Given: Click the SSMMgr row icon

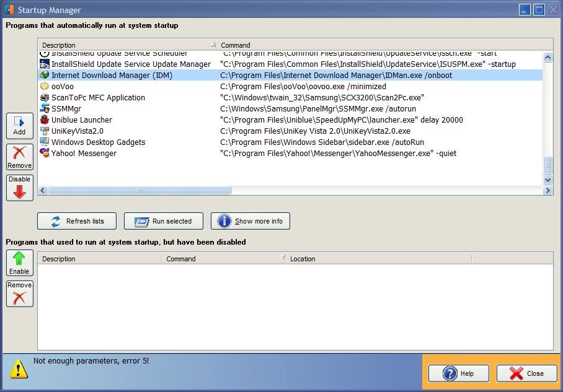Looking at the screenshot, I should point(45,108).
